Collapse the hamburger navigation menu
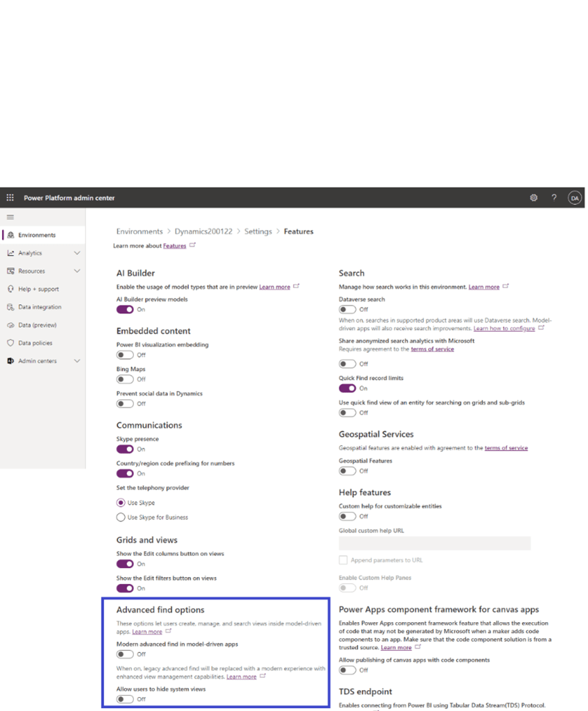This screenshot has height=711, width=588. pos(10,217)
